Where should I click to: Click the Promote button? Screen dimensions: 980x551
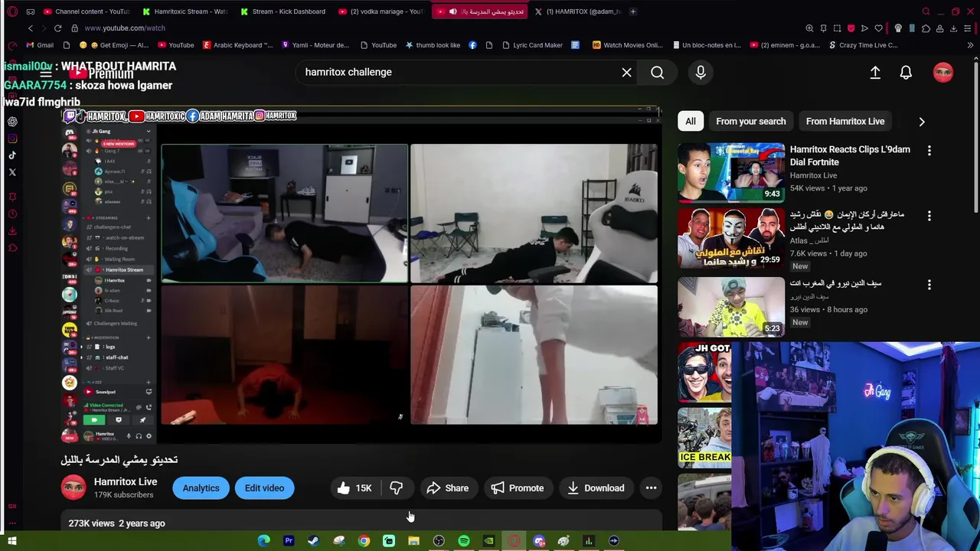coord(518,488)
